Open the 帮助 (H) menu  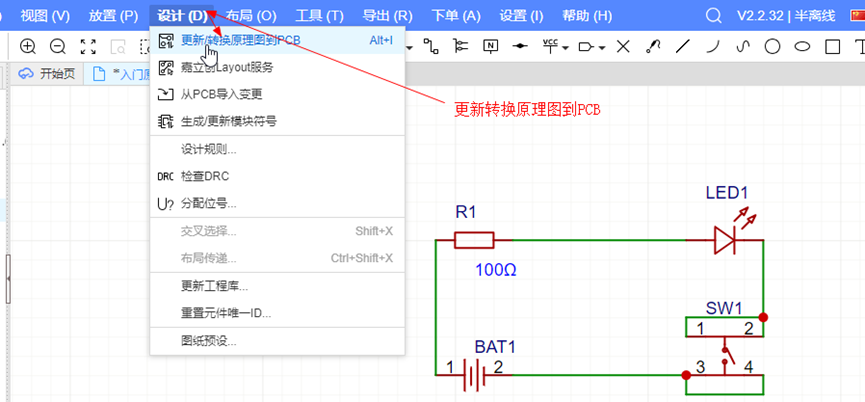point(587,15)
